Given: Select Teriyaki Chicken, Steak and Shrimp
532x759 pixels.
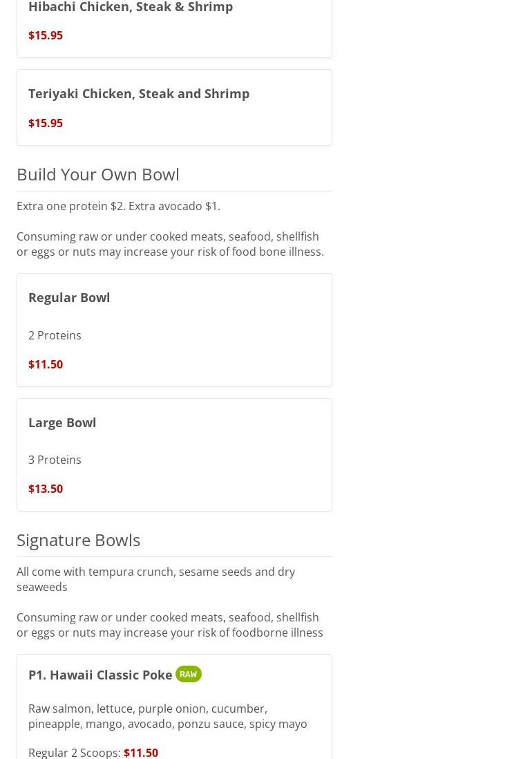Looking at the screenshot, I should tap(139, 93).
